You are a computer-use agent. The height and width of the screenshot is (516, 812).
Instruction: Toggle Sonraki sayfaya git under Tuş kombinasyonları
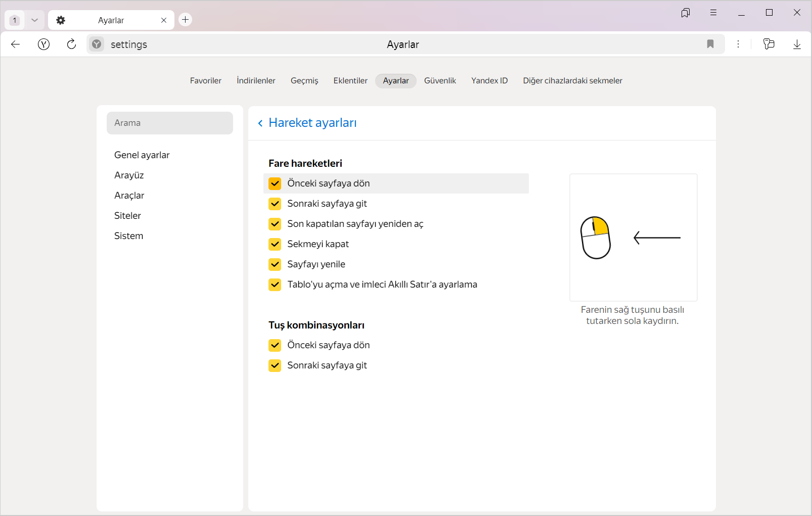275,365
